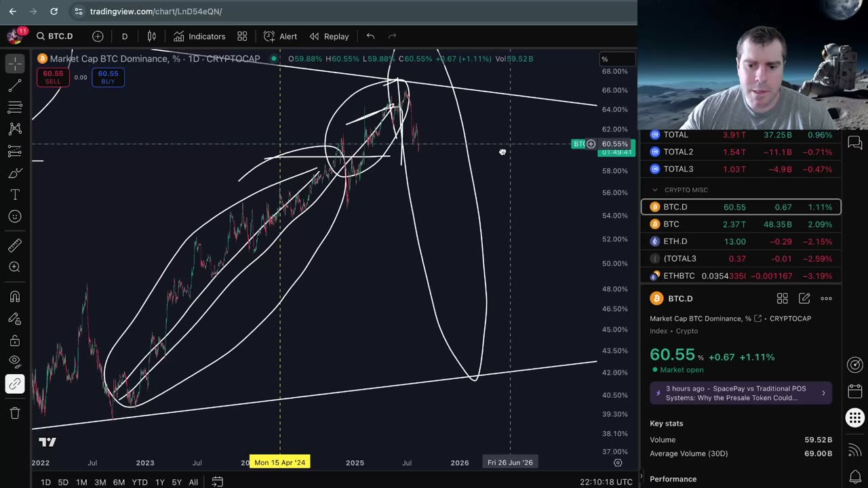868x488 pixels.
Task: Select the crosshair cursor tool
Action: tap(15, 63)
